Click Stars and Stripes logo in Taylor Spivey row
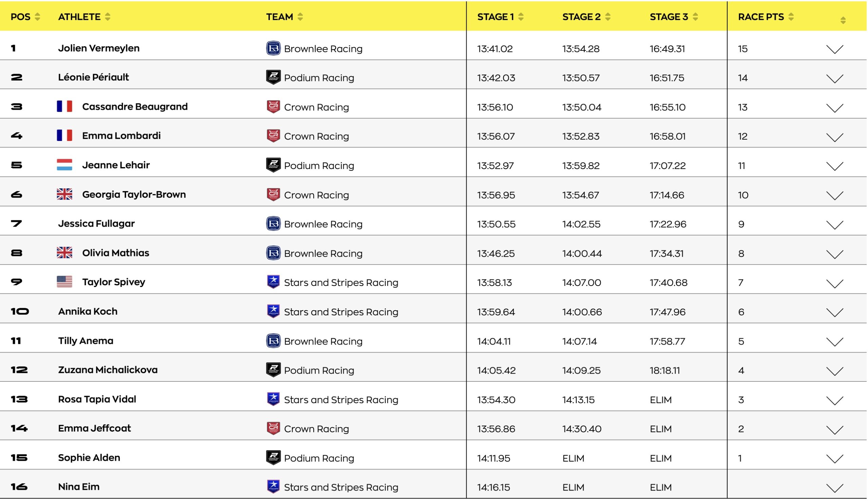 [273, 282]
